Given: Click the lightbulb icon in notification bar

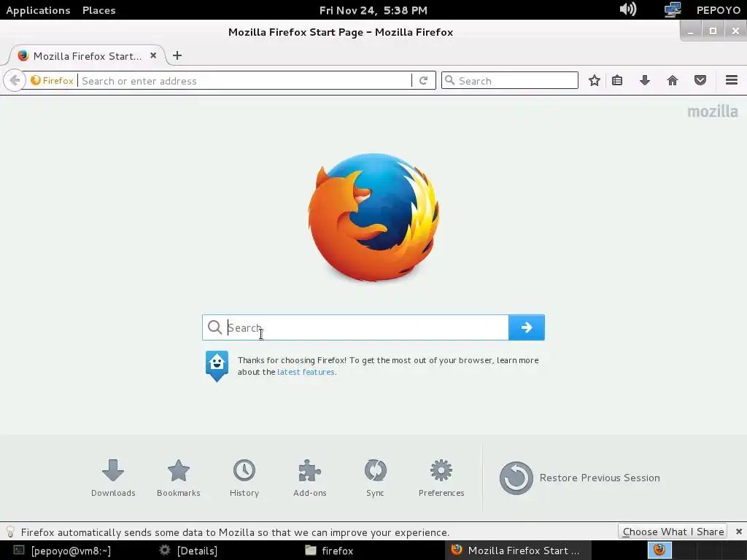Looking at the screenshot, I should click(10, 532).
